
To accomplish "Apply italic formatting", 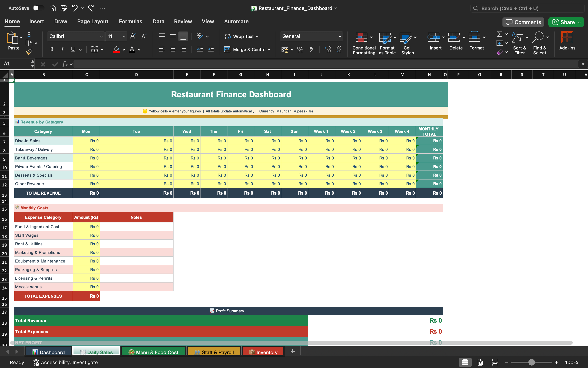I will tap(62, 49).
